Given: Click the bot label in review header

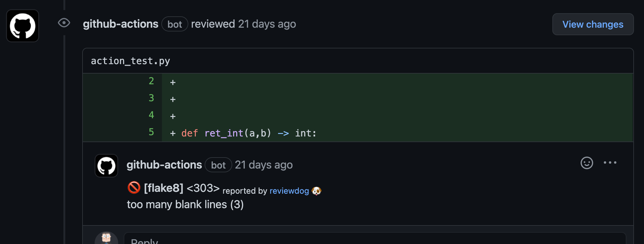Looking at the screenshot, I should [x=175, y=24].
